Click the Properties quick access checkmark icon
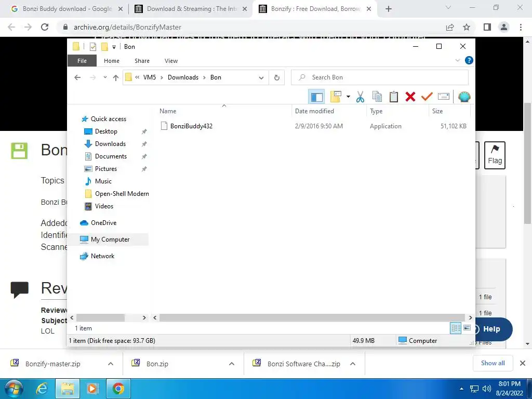 point(93,46)
